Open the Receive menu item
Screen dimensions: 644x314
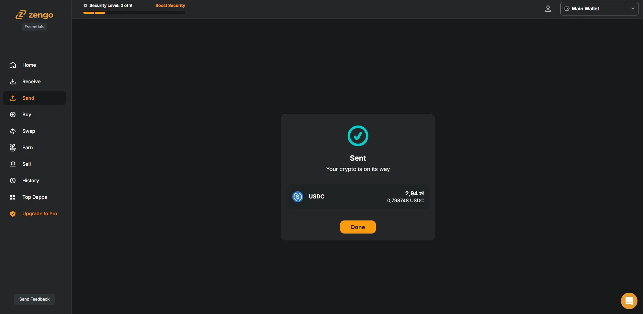click(31, 82)
